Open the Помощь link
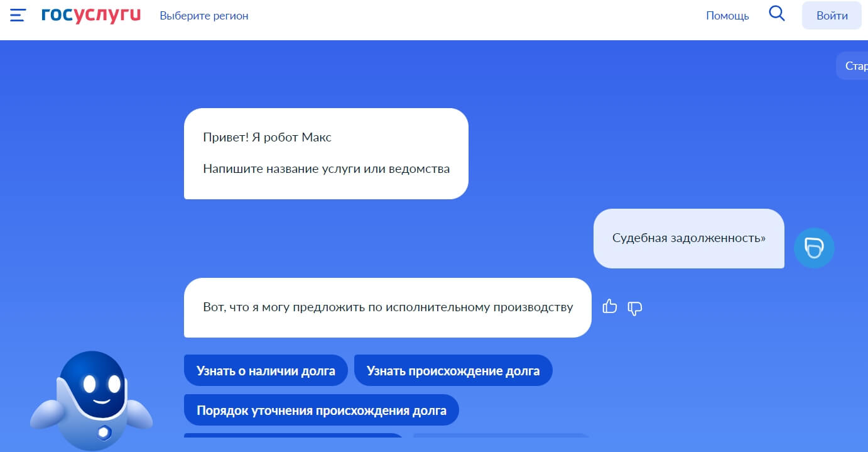 click(727, 16)
